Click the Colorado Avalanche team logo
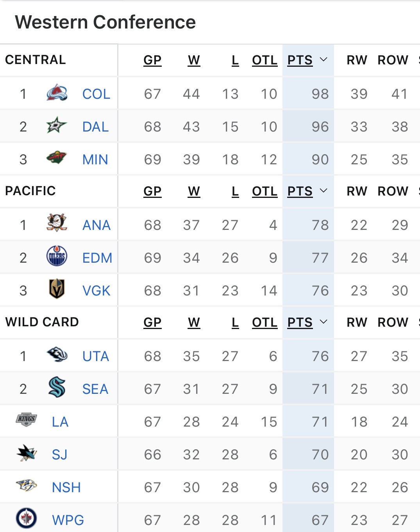Image resolution: width=420 pixels, height=532 pixels. pos(57,93)
